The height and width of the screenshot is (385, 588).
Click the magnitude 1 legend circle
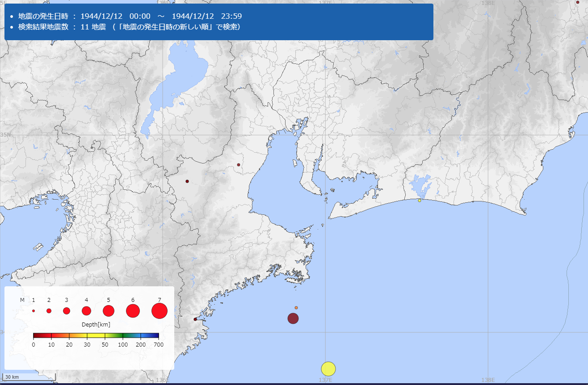tap(34, 311)
